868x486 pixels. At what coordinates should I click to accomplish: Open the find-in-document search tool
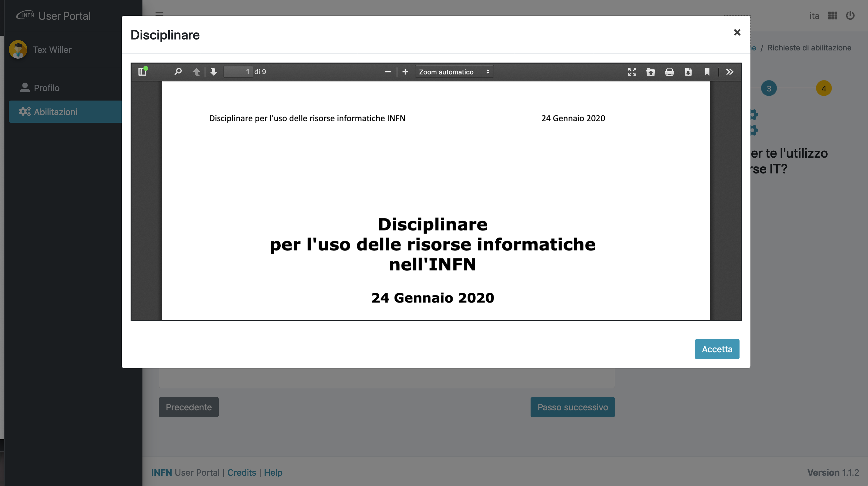coord(178,72)
